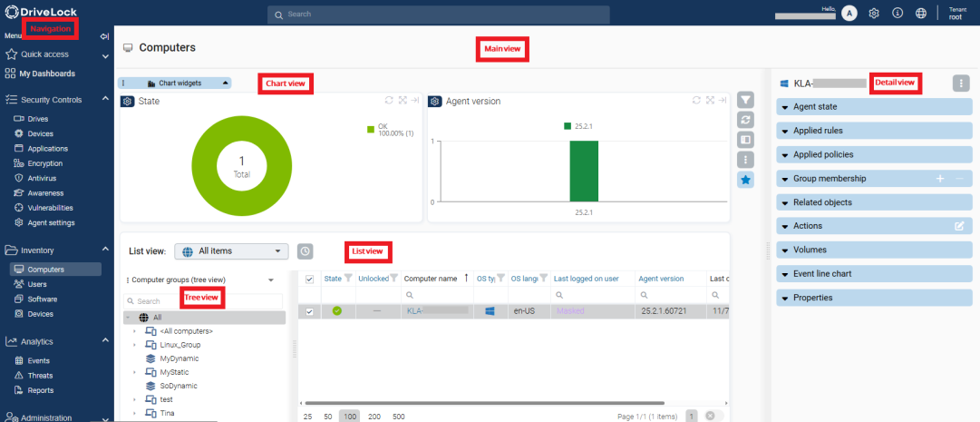Click the info icon in top bar
Viewport: 980px width, 422px height.
[898, 14]
